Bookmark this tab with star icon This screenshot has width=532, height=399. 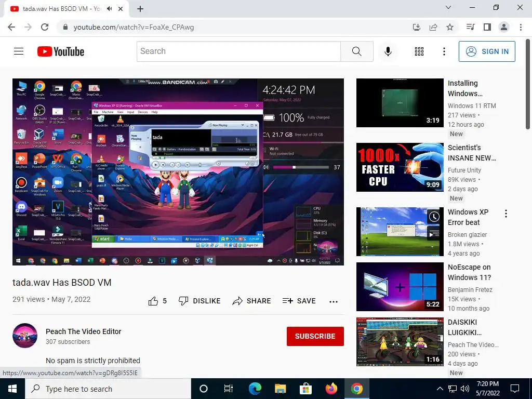pyautogui.click(x=449, y=27)
